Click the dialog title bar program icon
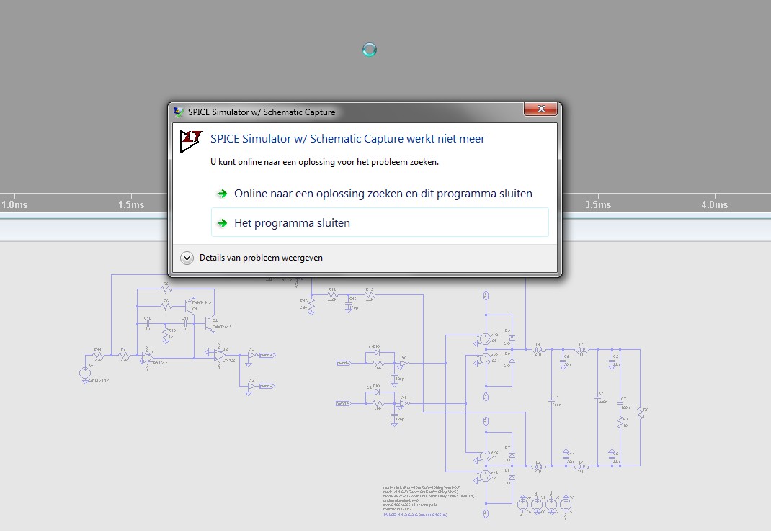771x532 pixels. [179, 112]
